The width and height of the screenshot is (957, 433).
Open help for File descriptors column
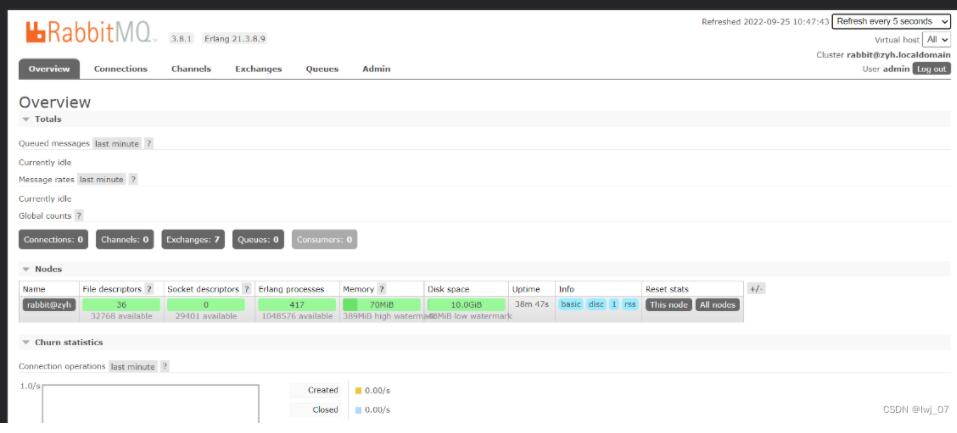149,289
